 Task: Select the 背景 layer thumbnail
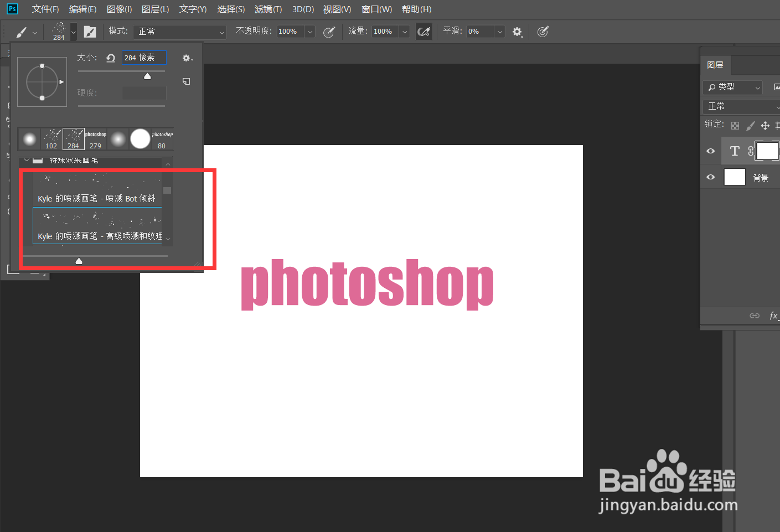click(x=735, y=177)
